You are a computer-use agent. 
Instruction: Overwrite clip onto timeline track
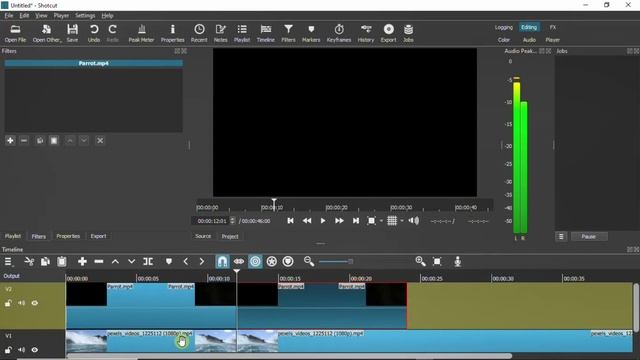tap(131, 262)
